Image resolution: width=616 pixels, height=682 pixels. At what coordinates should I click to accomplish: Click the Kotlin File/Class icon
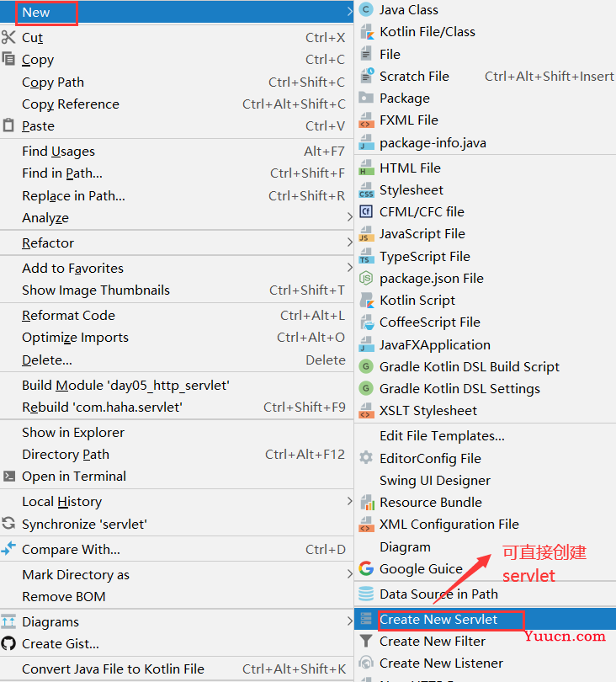click(x=366, y=32)
